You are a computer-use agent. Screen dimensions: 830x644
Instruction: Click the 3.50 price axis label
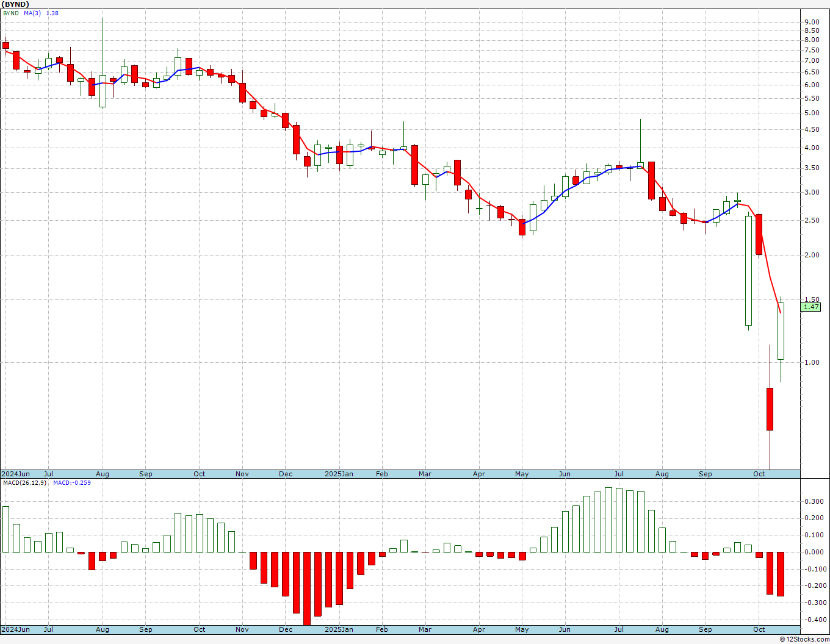pos(812,168)
